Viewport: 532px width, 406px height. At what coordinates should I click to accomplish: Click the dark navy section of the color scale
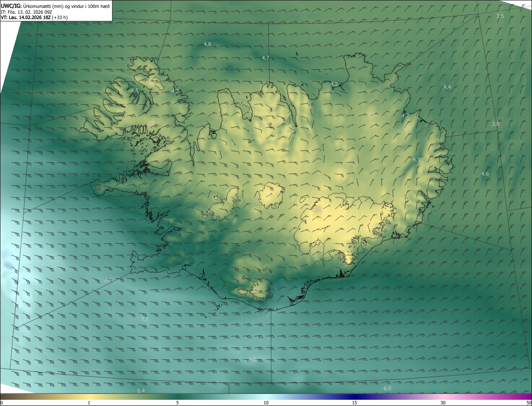(355, 396)
